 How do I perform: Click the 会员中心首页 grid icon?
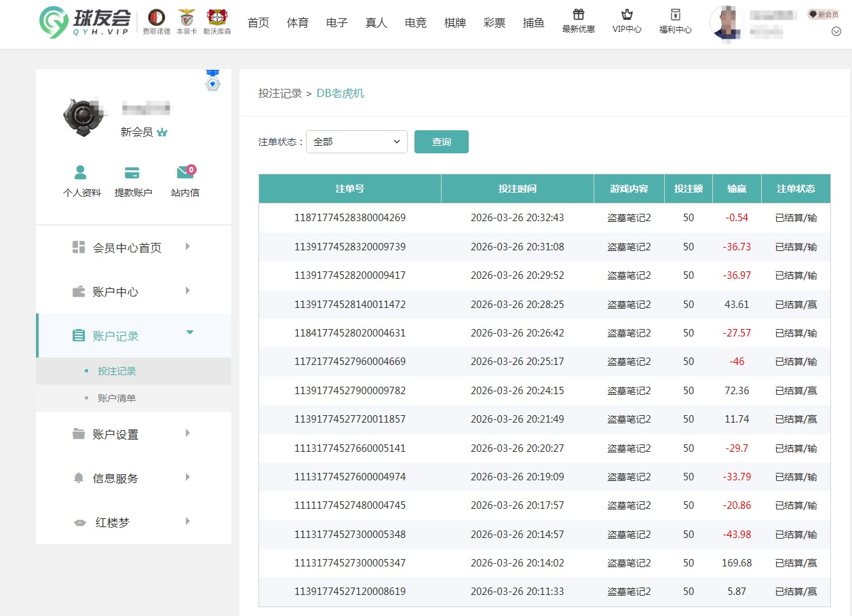78,248
